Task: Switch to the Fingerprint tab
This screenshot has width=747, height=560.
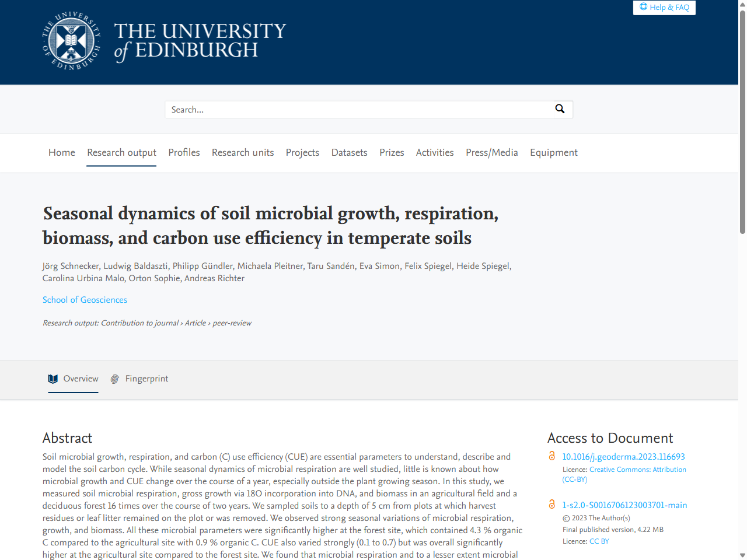Action: [146, 379]
